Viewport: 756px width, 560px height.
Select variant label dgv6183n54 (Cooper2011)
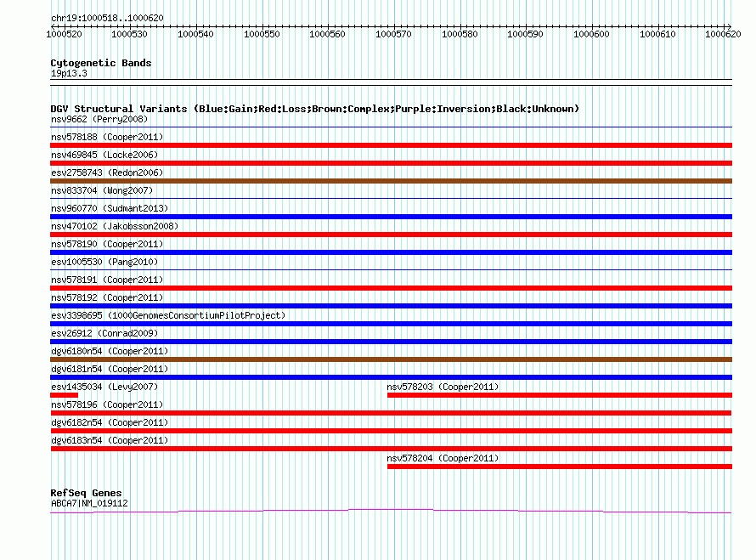tap(110, 440)
